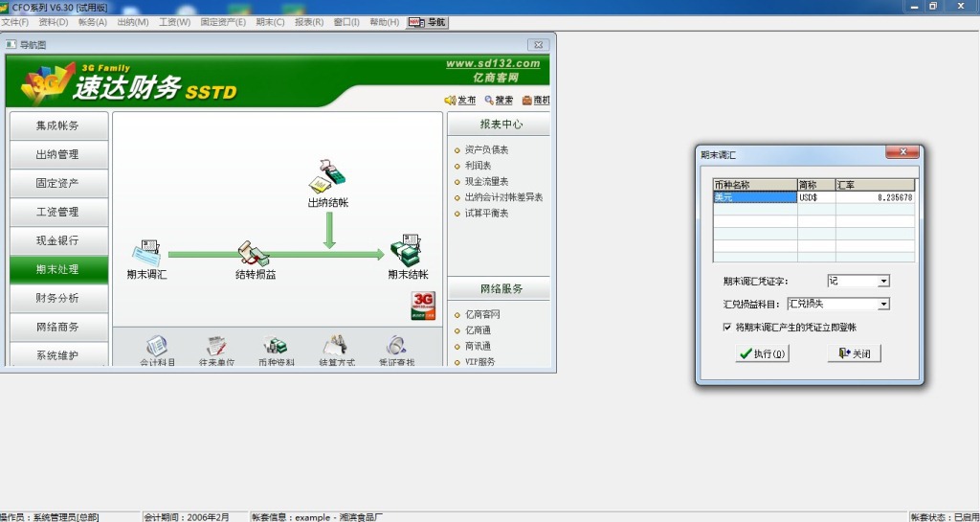
Task: Open the 文件(F) menu
Action: click(15, 22)
